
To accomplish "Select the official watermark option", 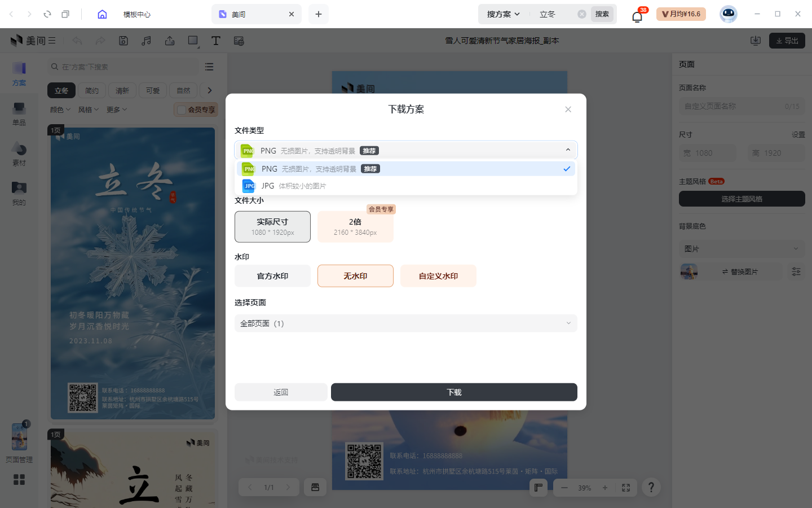I will (272, 276).
